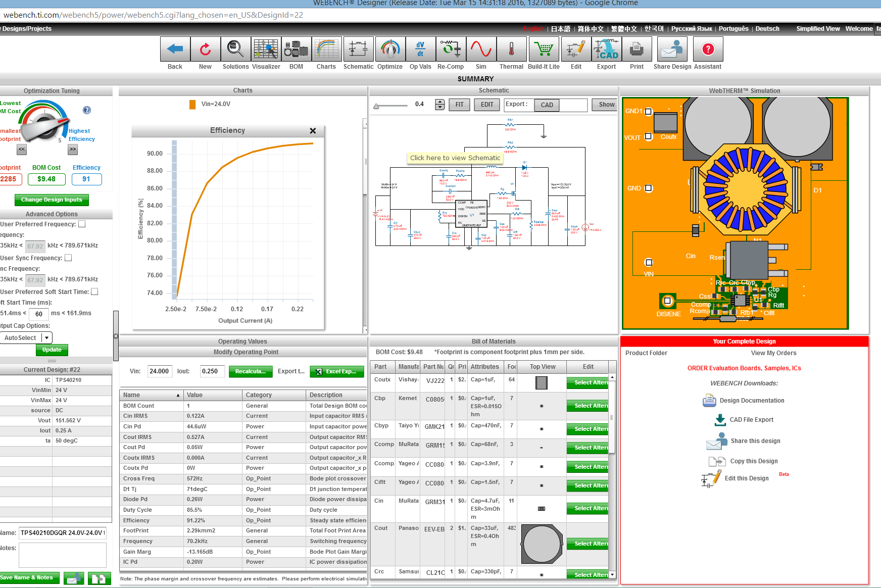Open the Product Folder link

[x=646, y=353]
